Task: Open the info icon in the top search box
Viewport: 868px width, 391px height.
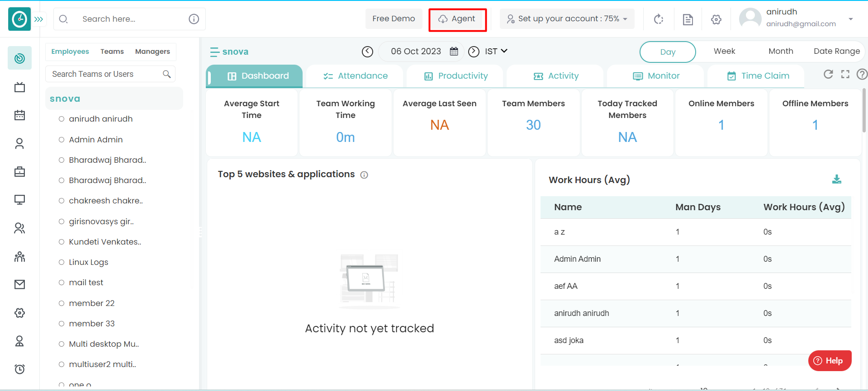Action: [x=194, y=19]
